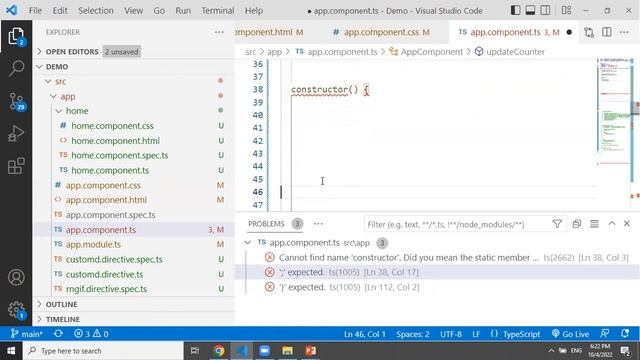Image resolution: width=640 pixels, height=360 pixels.
Task: Open the Help menu
Action: tap(253, 11)
